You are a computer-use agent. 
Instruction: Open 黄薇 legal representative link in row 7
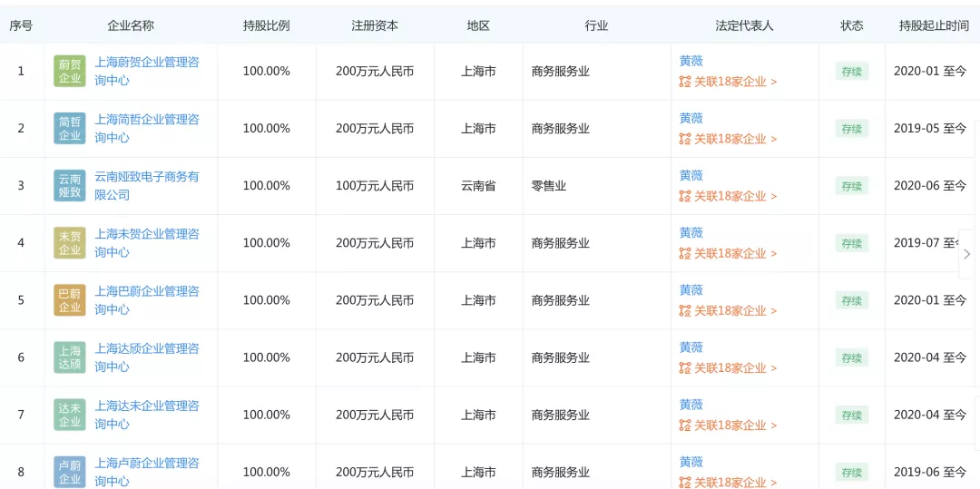691,405
